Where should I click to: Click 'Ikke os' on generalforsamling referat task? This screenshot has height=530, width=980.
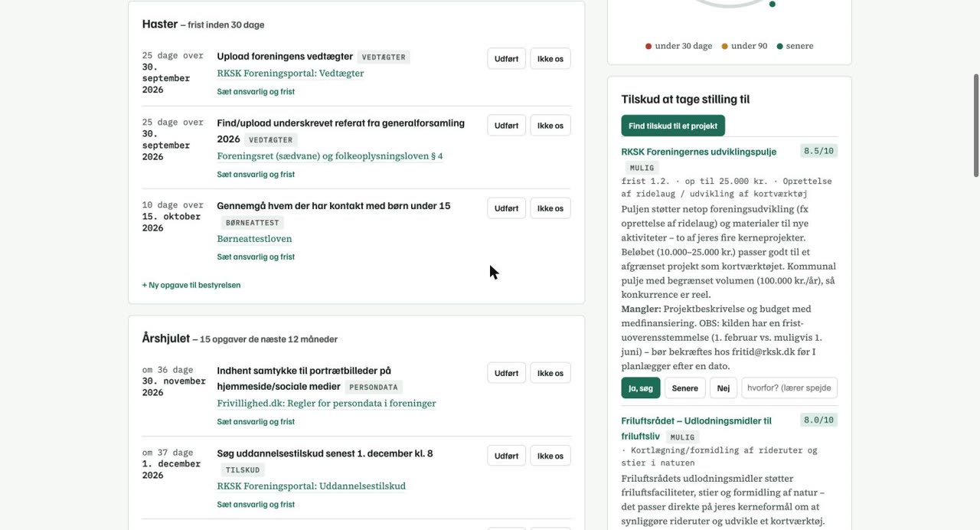(x=550, y=126)
